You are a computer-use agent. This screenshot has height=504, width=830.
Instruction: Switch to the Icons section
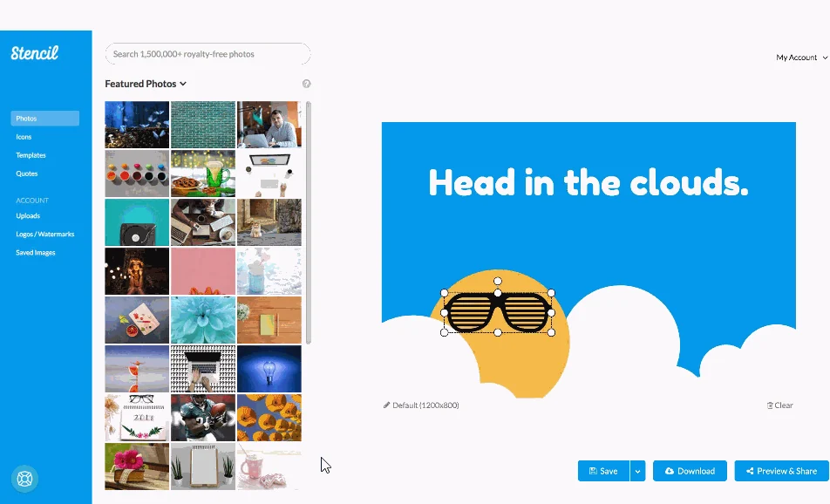coord(24,137)
